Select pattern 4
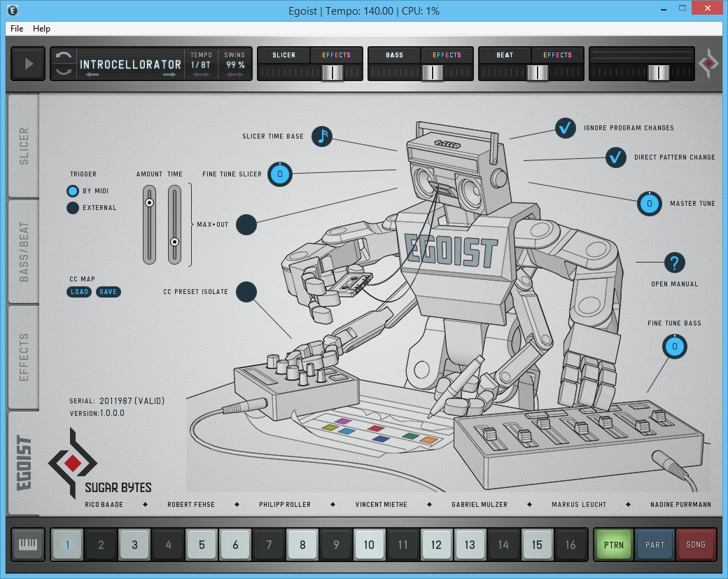Viewport: 728px width, 579px height. (168, 544)
